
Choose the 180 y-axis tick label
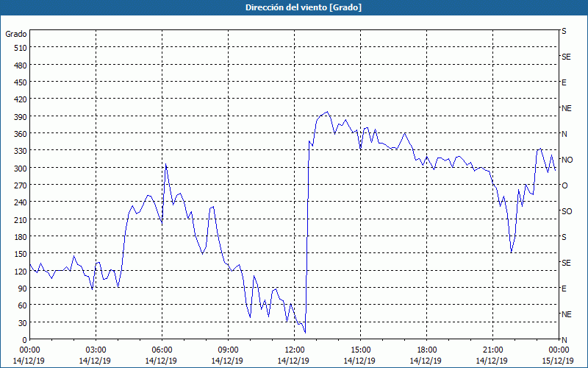(x=20, y=237)
